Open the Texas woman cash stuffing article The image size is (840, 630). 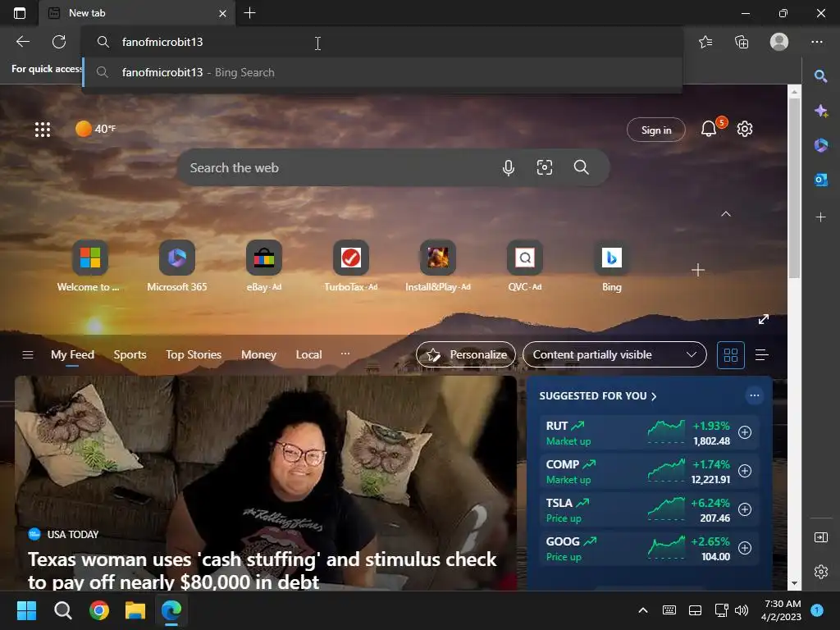[x=262, y=571]
